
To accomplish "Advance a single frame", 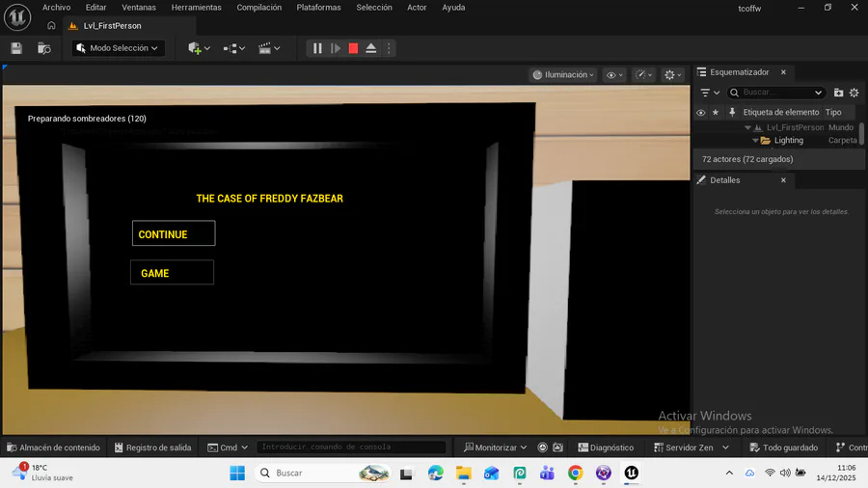I will tap(336, 48).
